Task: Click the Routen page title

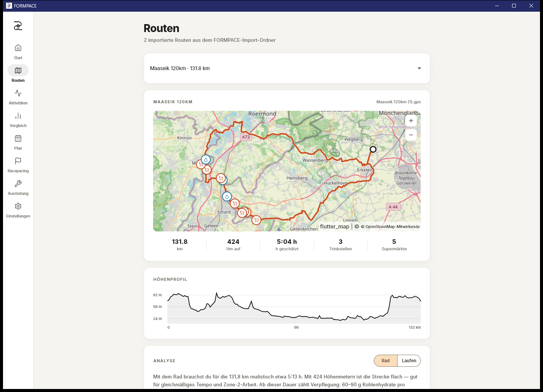Action: (x=161, y=28)
